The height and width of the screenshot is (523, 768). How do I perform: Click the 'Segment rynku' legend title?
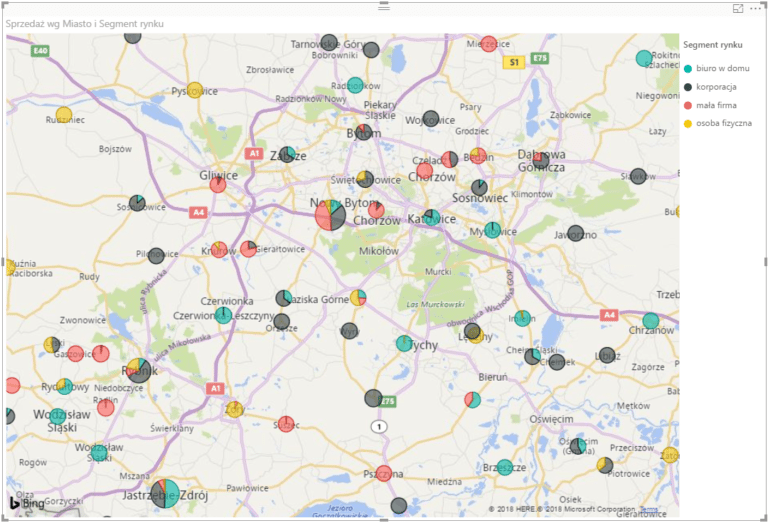coord(711,45)
